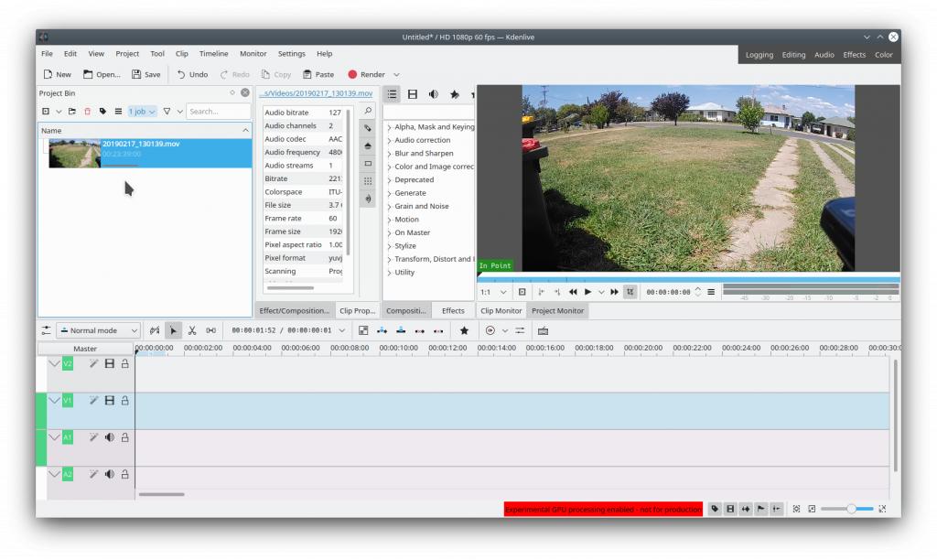Click the zoom-to-fit project icon in status bar

[796, 509]
